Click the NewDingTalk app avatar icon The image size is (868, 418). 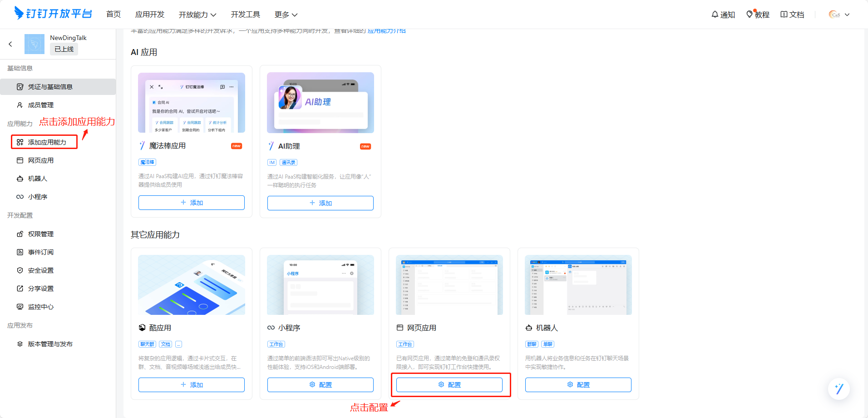coord(34,44)
